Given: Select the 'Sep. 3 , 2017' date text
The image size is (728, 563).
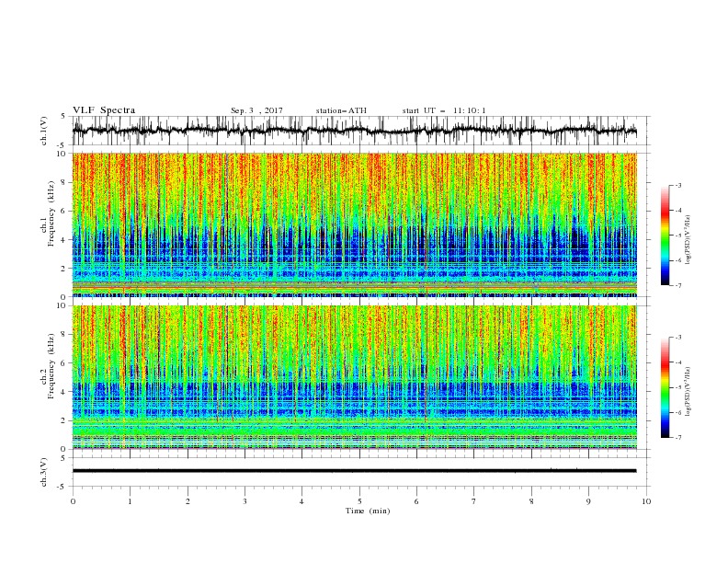Looking at the screenshot, I should point(256,110).
